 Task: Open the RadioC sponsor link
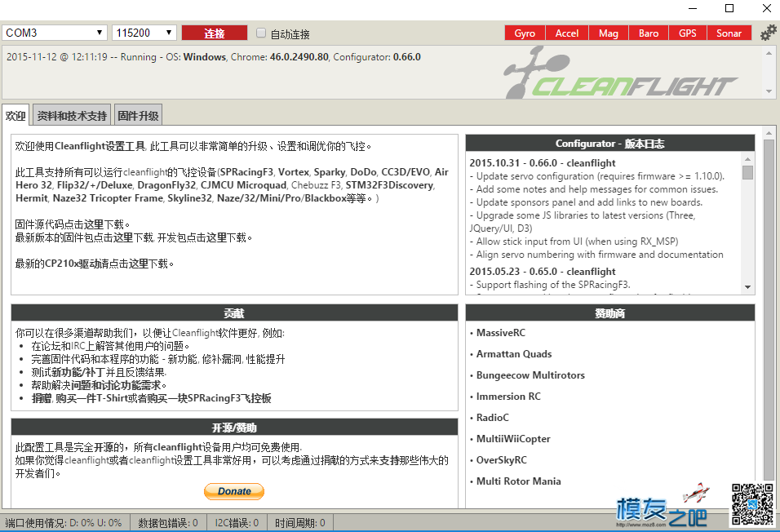493,418
